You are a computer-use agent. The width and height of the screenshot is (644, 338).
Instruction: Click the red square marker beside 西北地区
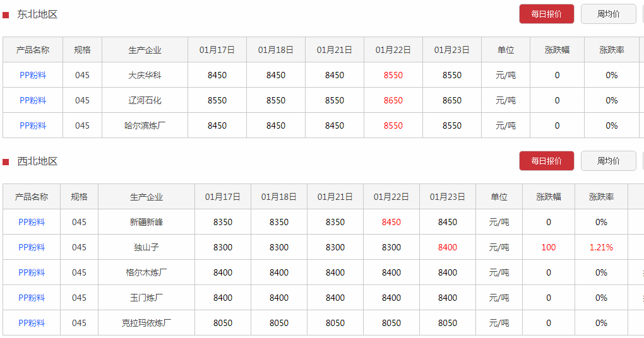click(x=6, y=162)
